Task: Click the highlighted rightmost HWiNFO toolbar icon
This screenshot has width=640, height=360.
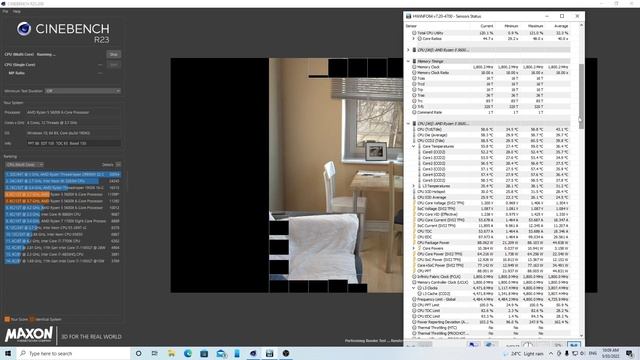Action: [573, 345]
